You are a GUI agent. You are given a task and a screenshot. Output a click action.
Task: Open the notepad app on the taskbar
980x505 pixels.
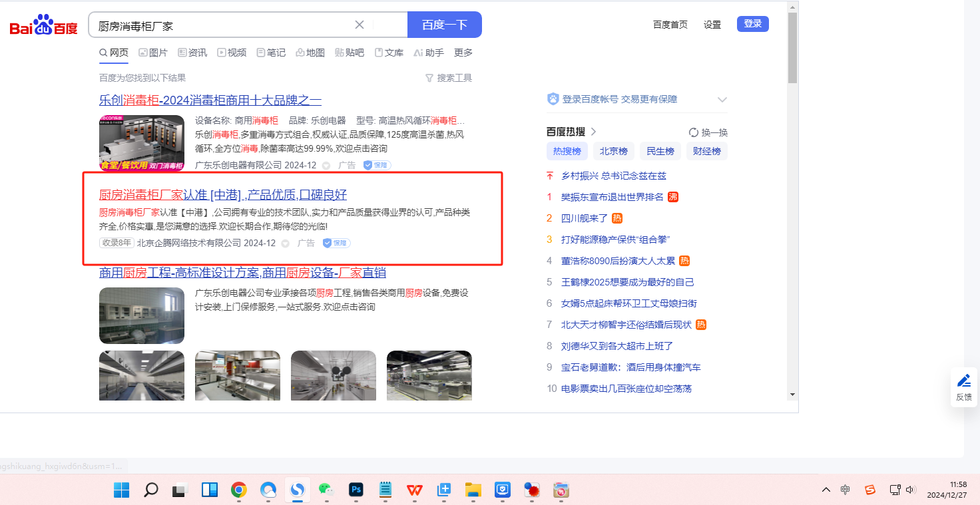point(385,490)
